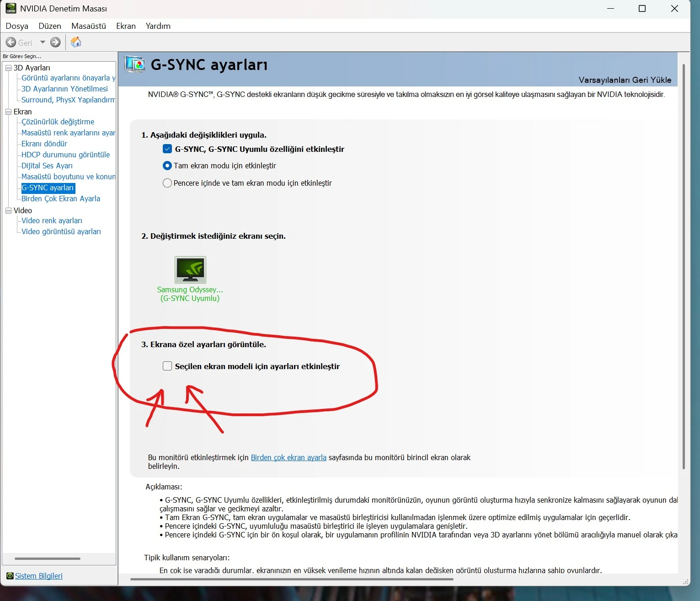700x601 pixels.
Task: Click Varsayılanları Geri Yükle link
Action: pyautogui.click(x=625, y=80)
